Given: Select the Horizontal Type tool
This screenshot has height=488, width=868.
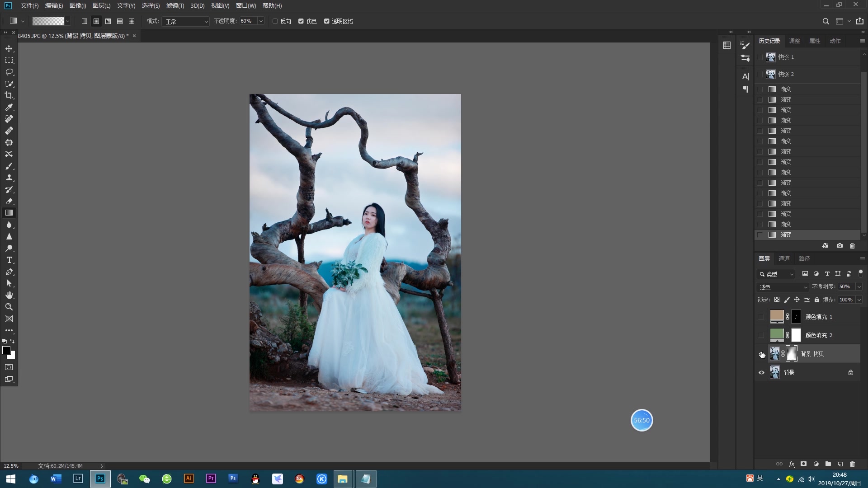Looking at the screenshot, I should [x=9, y=260].
